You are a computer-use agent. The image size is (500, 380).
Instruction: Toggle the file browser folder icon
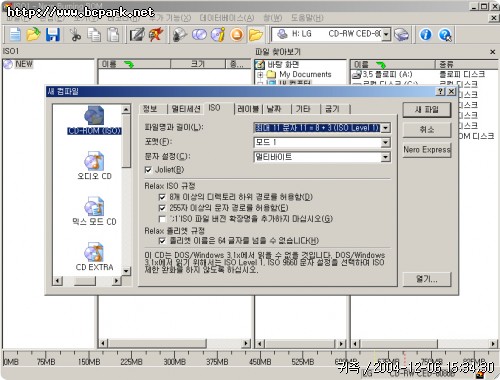[x=256, y=34]
